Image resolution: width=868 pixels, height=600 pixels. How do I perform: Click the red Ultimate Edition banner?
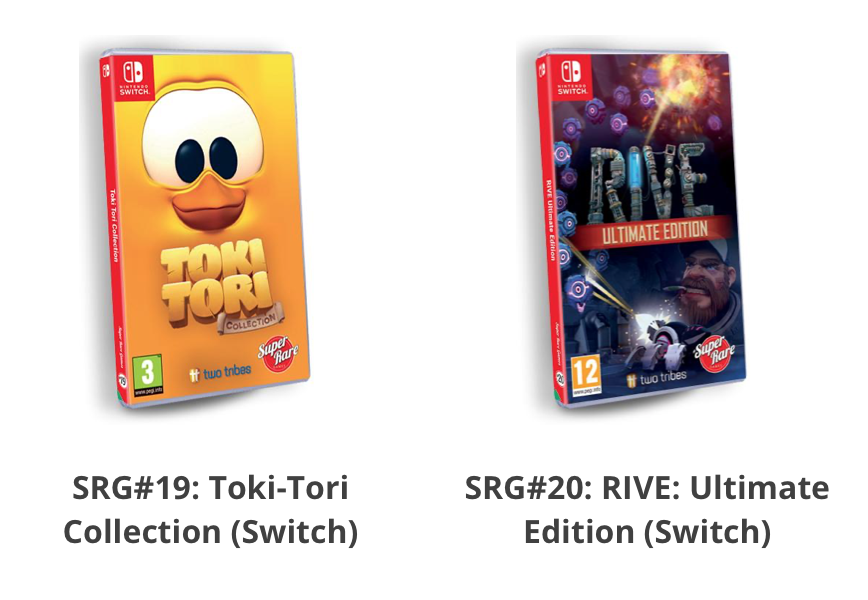click(x=653, y=232)
